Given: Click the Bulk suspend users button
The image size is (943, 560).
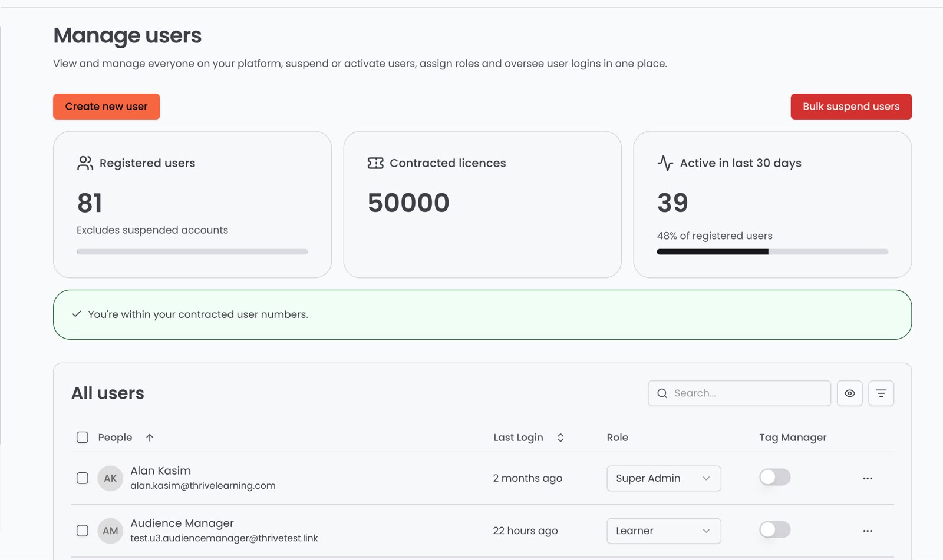Looking at the screenshot, I should click(851, 107).
